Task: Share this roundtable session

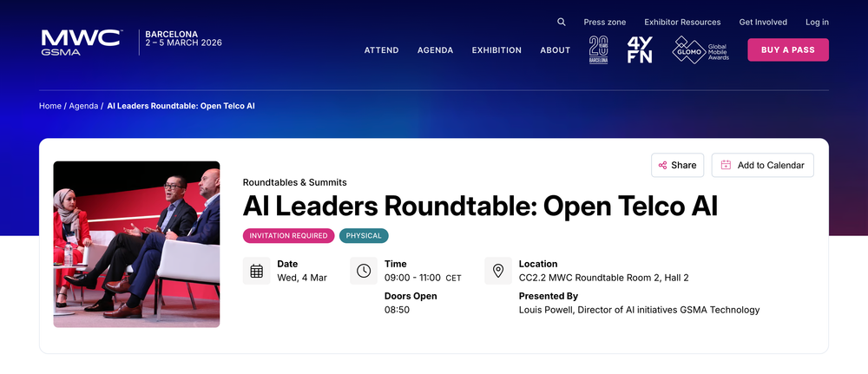Action: tap(677, 165)
